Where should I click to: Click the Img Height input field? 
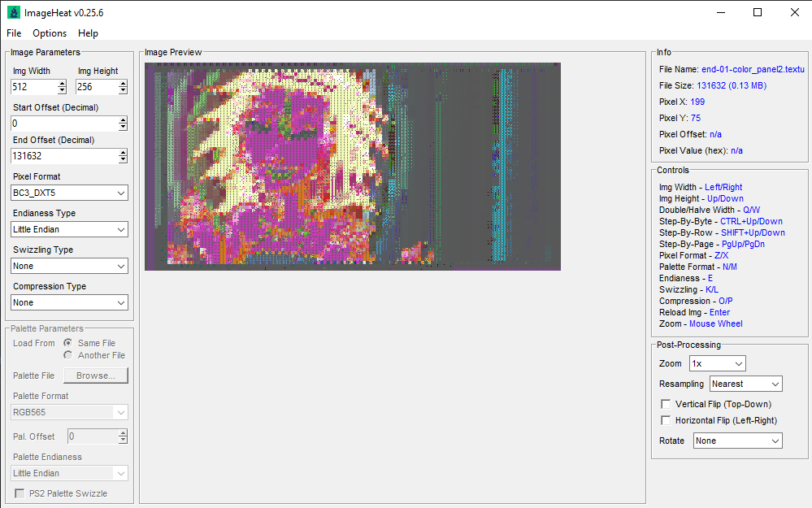97,87
